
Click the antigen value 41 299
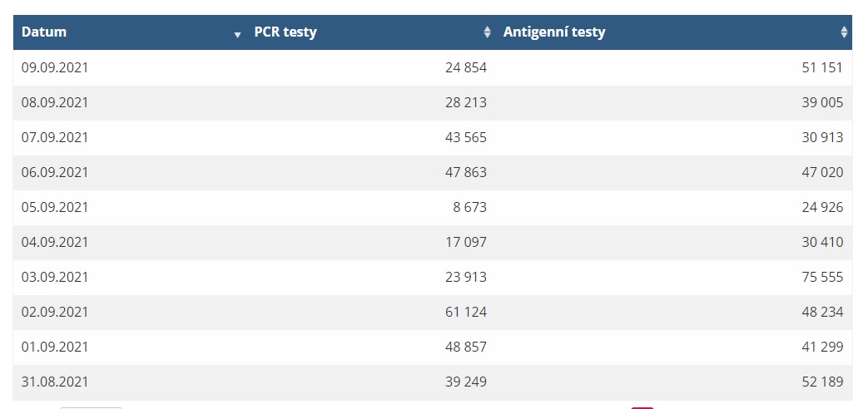tap(822, 347)
